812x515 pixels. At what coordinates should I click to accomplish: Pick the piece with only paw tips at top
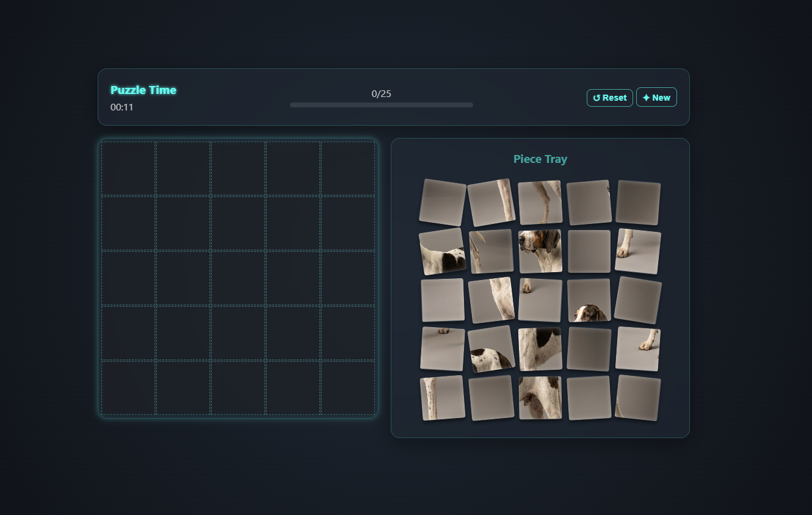443,349
